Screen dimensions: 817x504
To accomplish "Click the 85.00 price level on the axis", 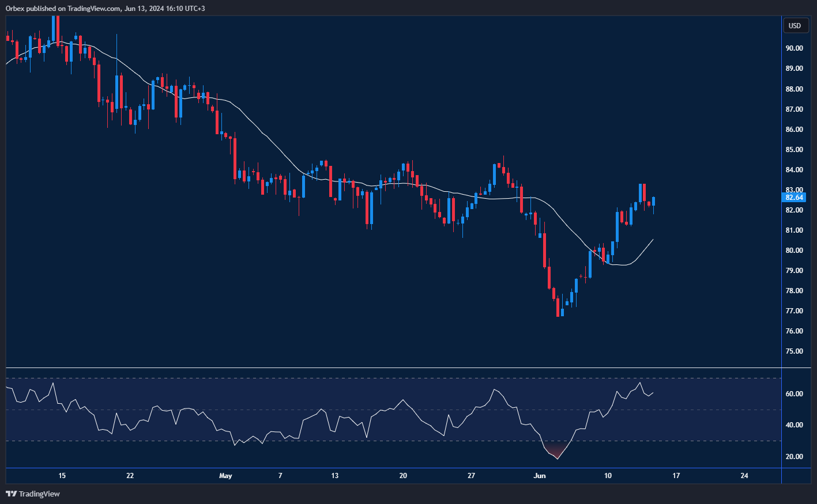I will tap(794, 150).
